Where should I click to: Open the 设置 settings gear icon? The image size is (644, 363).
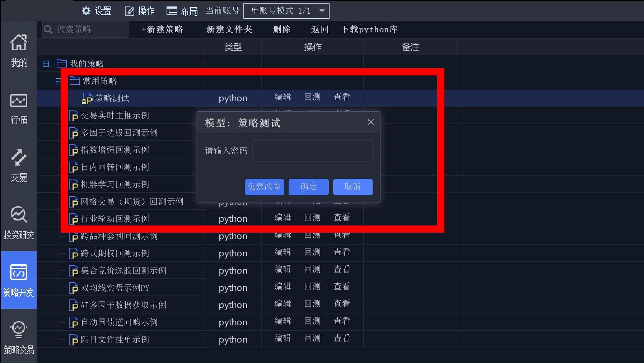coord(86,11)
